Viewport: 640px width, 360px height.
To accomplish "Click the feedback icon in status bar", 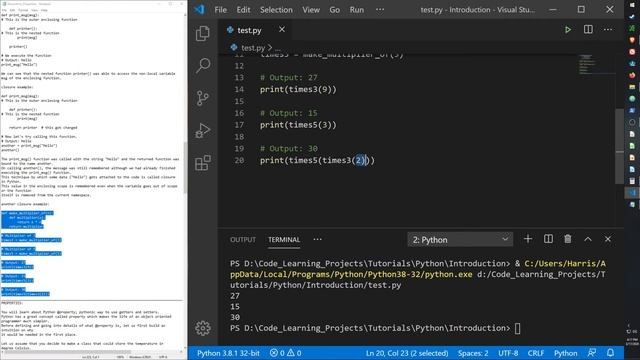I will pos(592,353).
